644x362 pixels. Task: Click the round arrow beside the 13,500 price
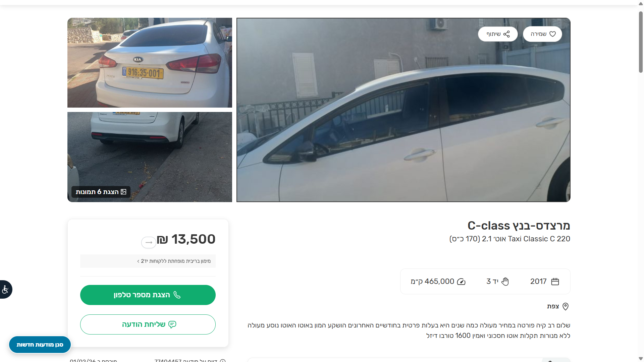(149, 242)
